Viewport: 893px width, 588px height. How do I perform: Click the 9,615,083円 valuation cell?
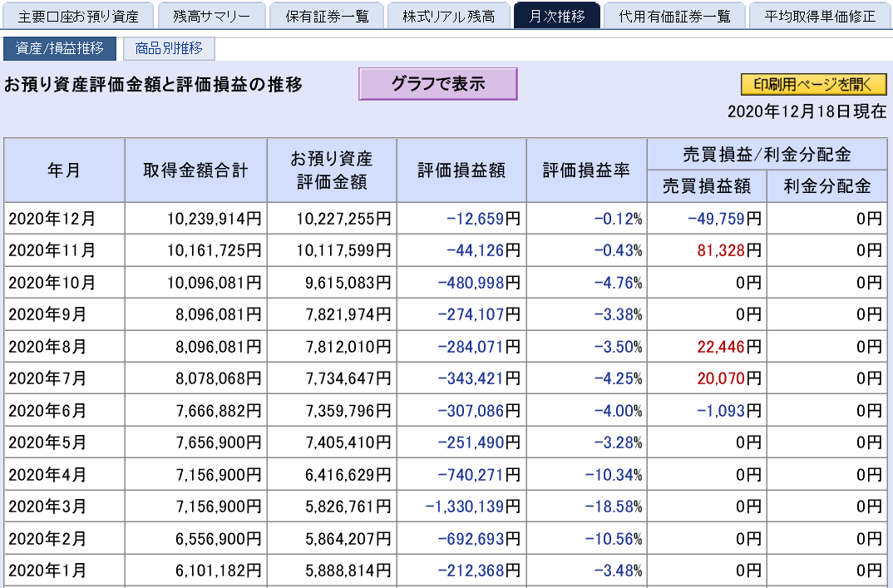[x=332, y=283]
